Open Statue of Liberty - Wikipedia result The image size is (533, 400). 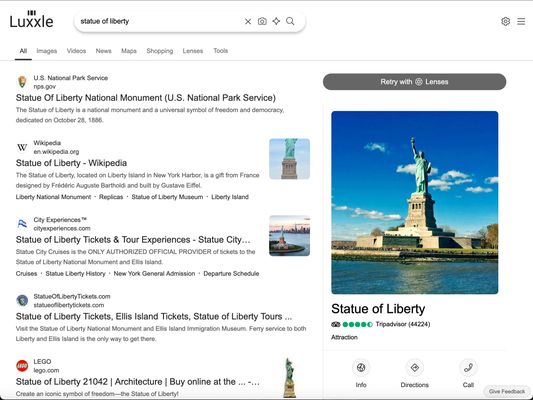click(x=71, y=163)
